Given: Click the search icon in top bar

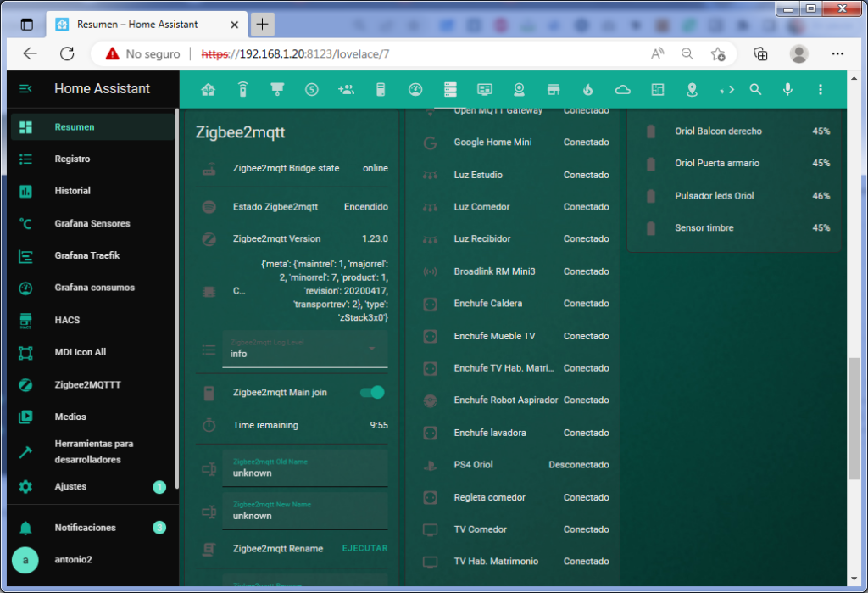Looking at the screenshot, I should 755,89.
